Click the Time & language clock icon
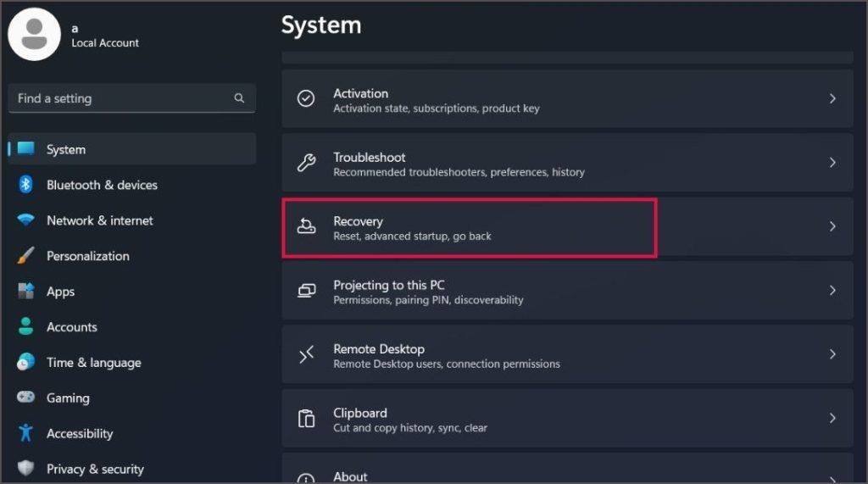Screen dimensions: 868x484 coord(25,362)
